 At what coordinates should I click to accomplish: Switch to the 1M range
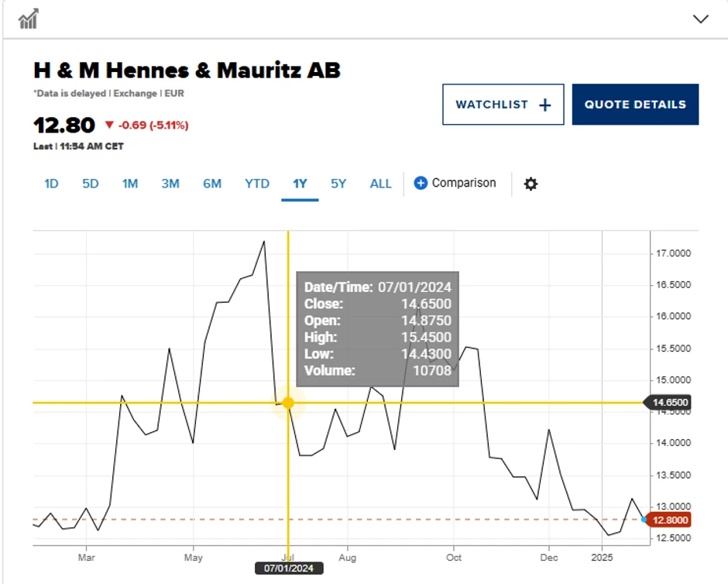click(129, 184)
